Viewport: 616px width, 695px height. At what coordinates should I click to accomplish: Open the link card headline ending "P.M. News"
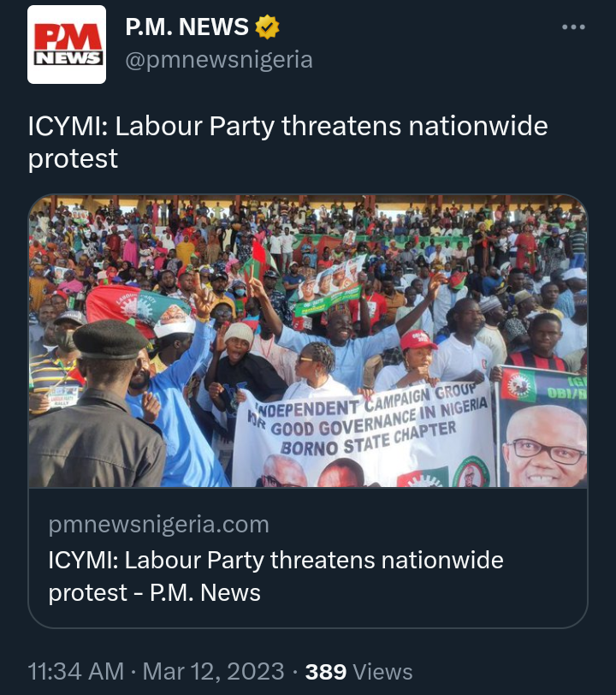click(275, 576)
